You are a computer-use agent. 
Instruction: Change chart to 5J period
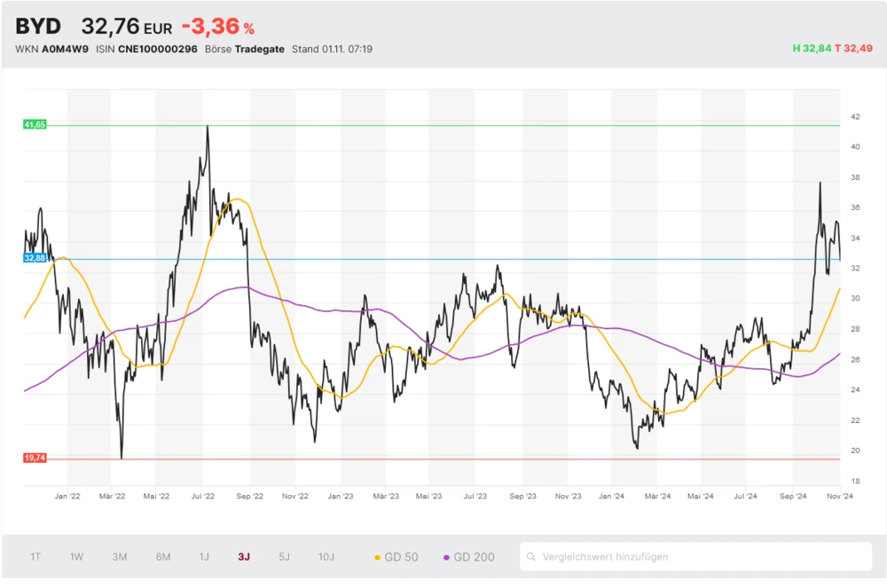click(284, 557)
